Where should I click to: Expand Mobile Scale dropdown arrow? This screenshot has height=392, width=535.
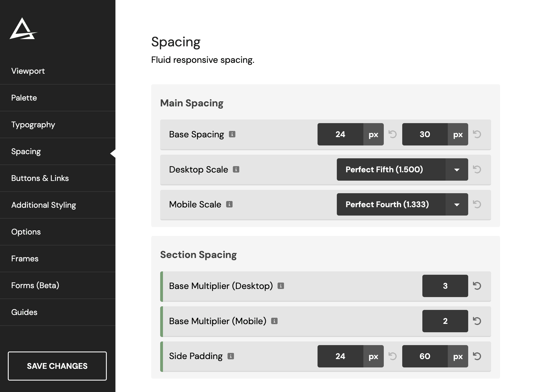(457, 204)
